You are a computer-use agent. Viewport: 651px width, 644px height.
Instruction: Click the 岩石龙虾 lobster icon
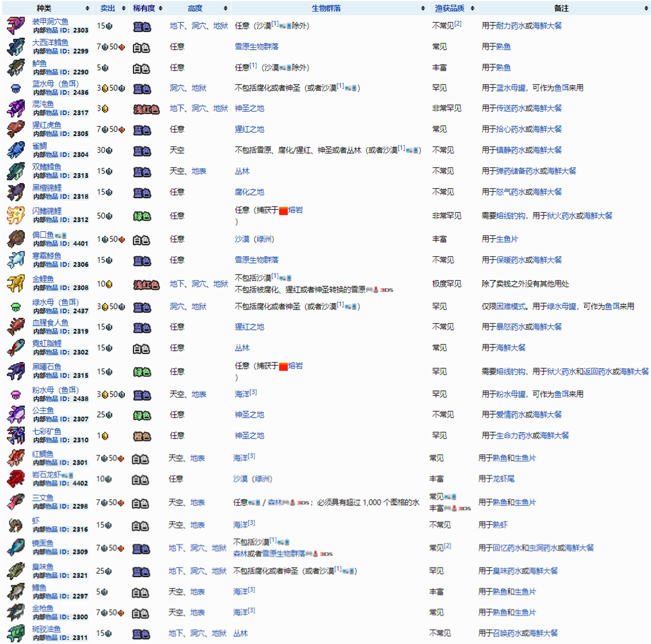[x=15, y=479]
